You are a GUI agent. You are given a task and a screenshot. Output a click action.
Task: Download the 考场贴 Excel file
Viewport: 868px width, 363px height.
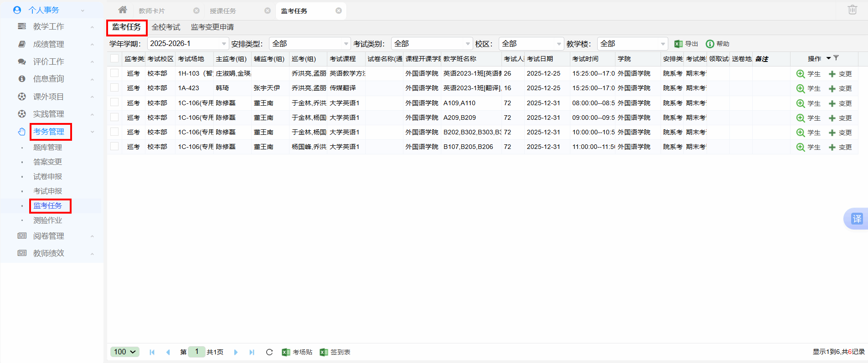297,352
